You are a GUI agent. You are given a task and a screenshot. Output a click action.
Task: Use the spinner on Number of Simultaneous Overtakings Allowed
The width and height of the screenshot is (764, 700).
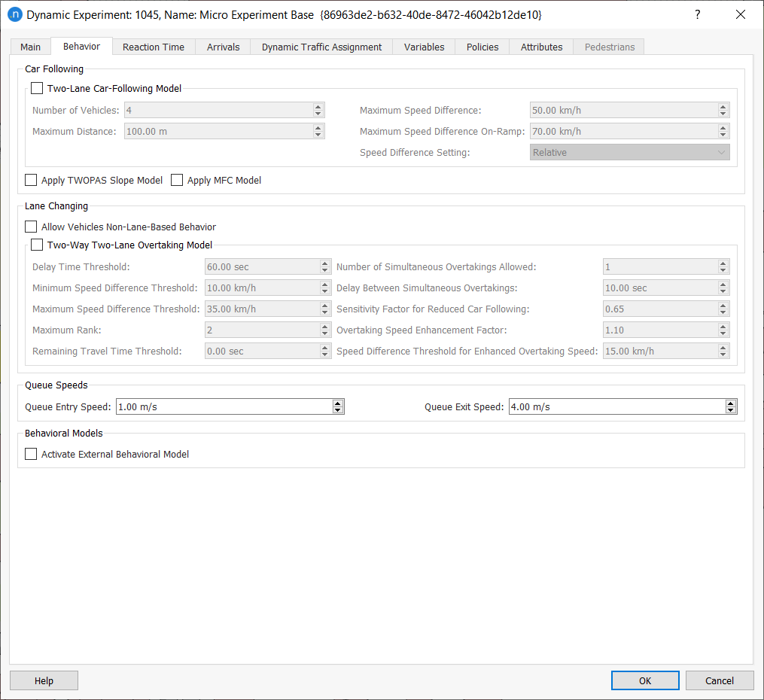723,266
